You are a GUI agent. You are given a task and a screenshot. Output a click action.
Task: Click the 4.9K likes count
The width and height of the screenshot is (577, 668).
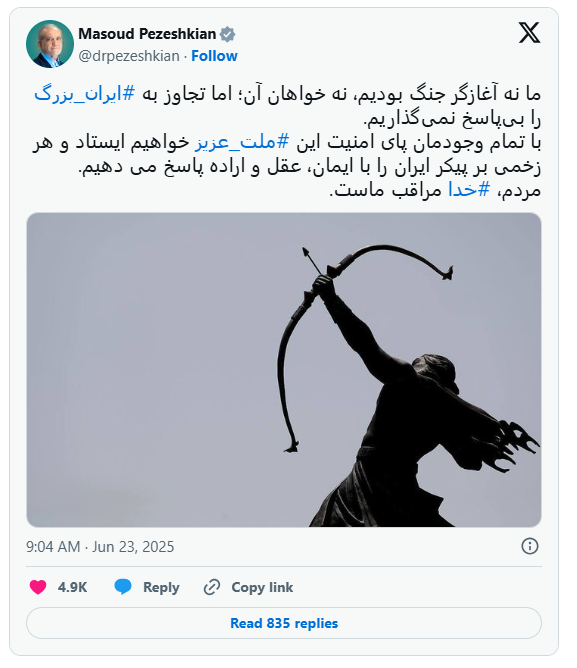click(72, 587)
